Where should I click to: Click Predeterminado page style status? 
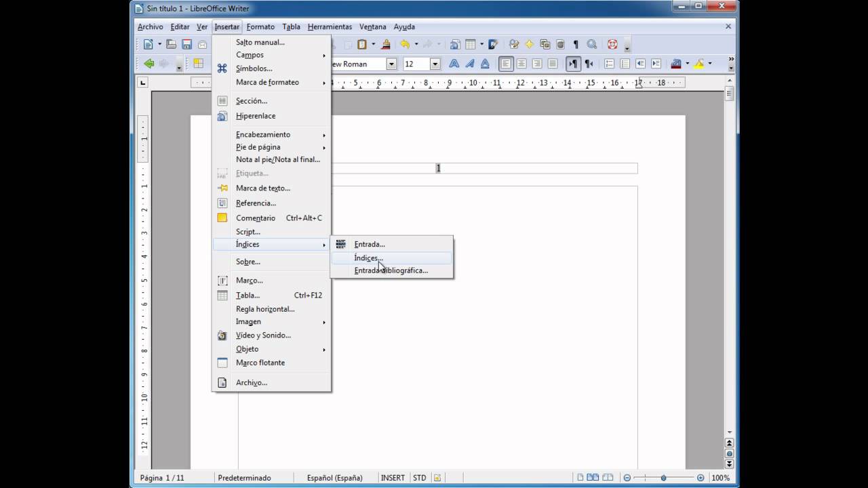[244, 478]
